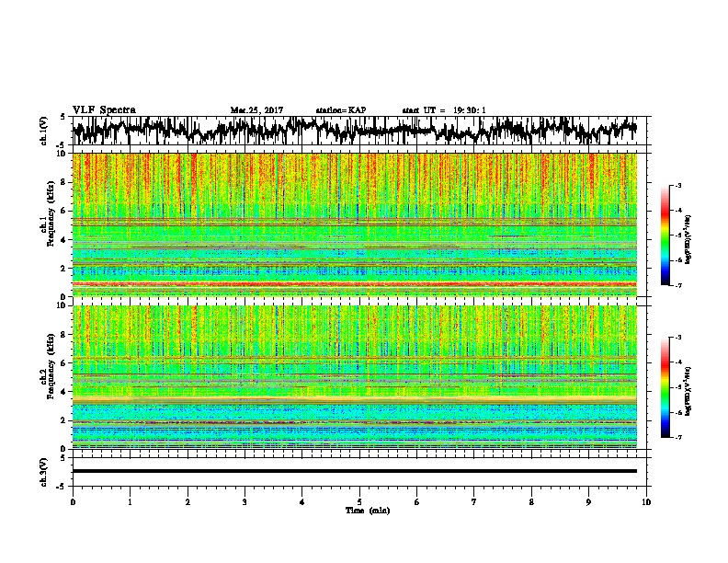This screenshot has width=728, height=563.
Task: Click the ch.2 spectrogram color scale bar
Action: pos(665,387)
